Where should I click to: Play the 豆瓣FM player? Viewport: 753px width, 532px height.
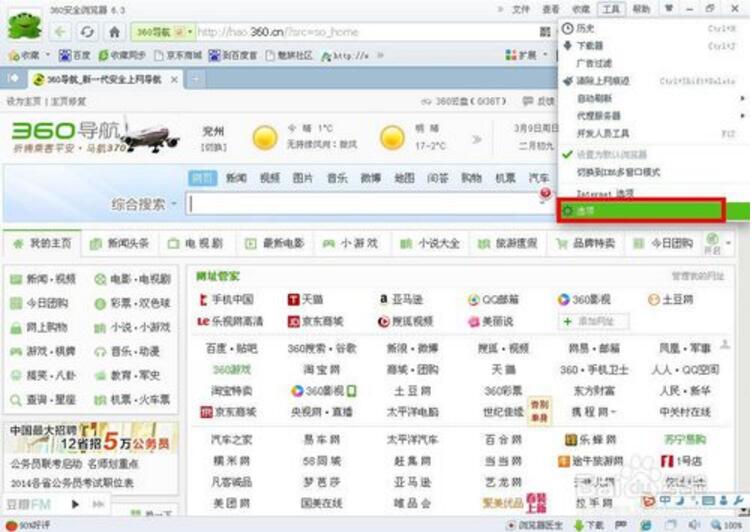(75, 504)
